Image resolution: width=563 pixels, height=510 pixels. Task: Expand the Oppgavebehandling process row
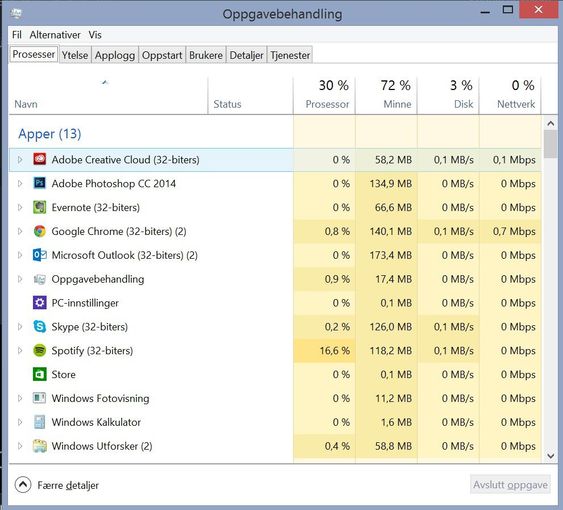[x=20, y=279]
